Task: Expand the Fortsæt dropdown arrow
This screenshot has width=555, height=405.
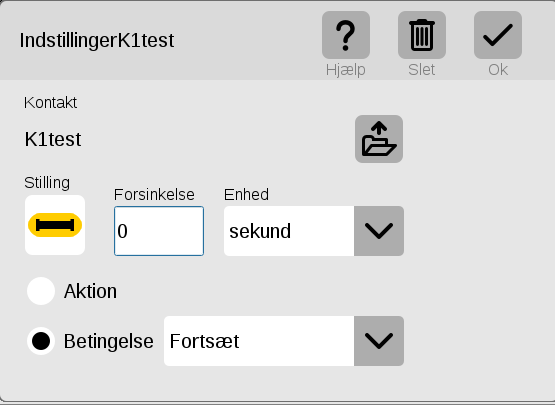Action: pyautogui.click(x=379, y=341)
